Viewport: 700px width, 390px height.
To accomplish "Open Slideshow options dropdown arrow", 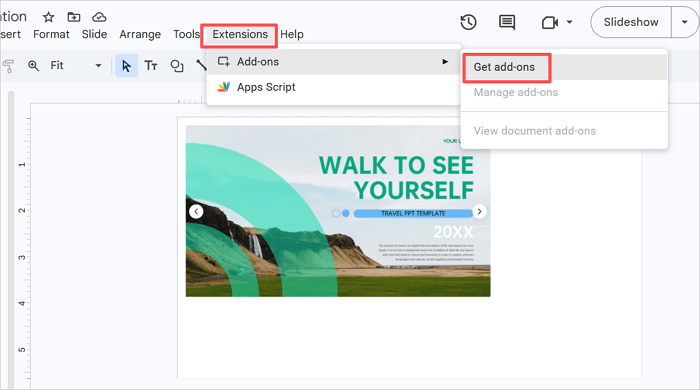I will tap(684, 22).
